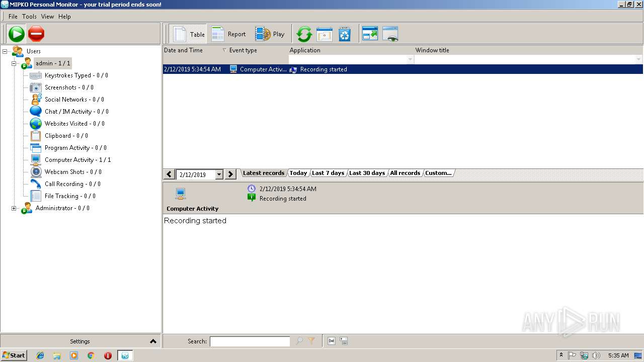Viewport: 644px width, 362px height.
Task: Switch to Last 30 days tab
Action: [367, 173]
